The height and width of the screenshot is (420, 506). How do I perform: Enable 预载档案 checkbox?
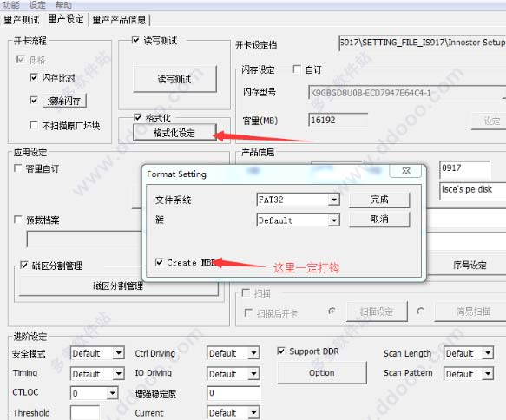click(x=18, y=220)
